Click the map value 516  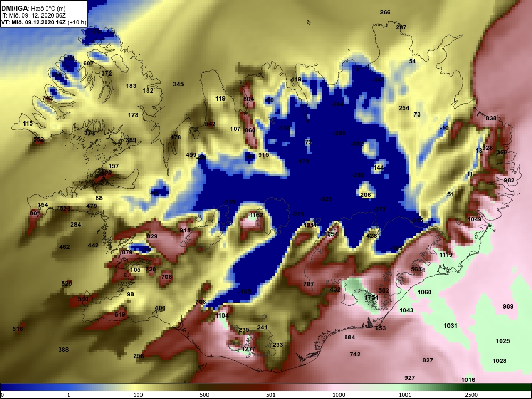(18, 329)
